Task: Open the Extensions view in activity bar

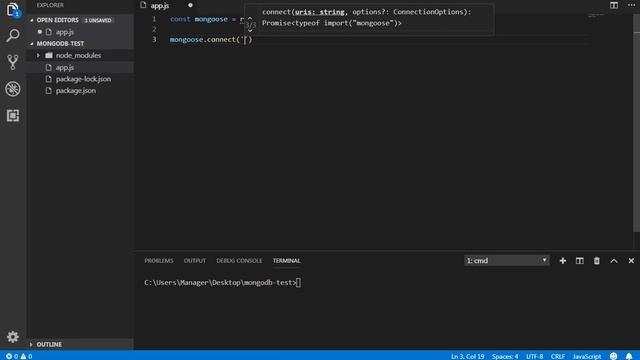Action: [13, 116]
